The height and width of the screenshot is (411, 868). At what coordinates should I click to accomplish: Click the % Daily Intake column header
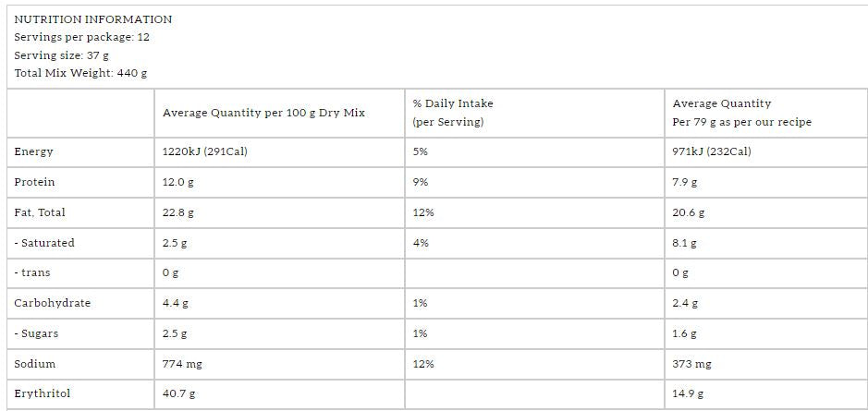[x=453, y=104]
